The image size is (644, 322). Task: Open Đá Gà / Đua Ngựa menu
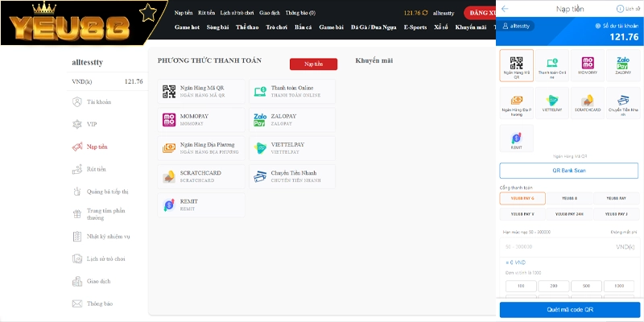click(374, 27)
